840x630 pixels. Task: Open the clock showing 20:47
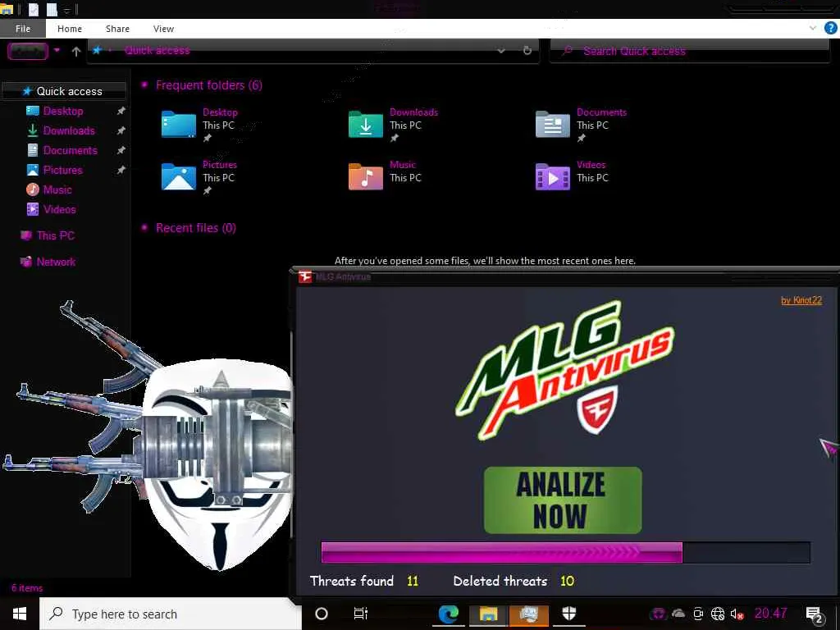coord(771,614)
